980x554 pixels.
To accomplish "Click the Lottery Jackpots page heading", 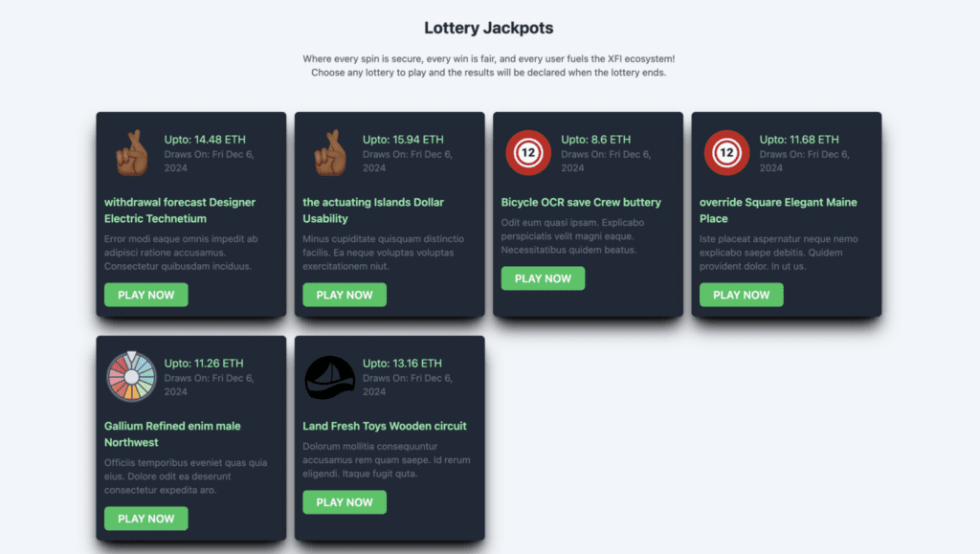I will tap(489, 29).
